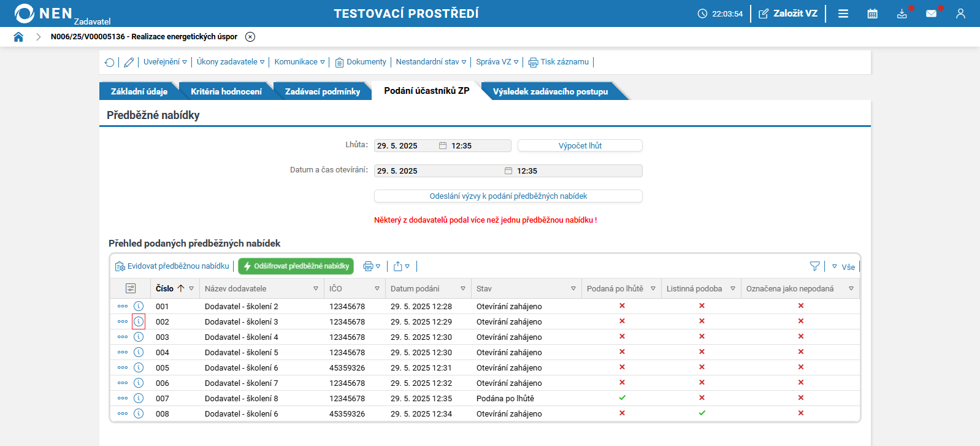Click the pencil edit icon
The width and height of the screenshot is (980, 446).
129,62
